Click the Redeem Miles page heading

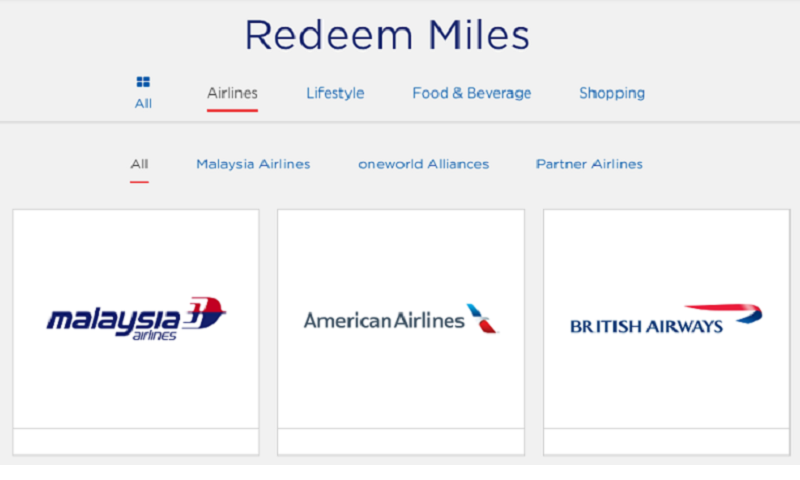coord(387,35)
